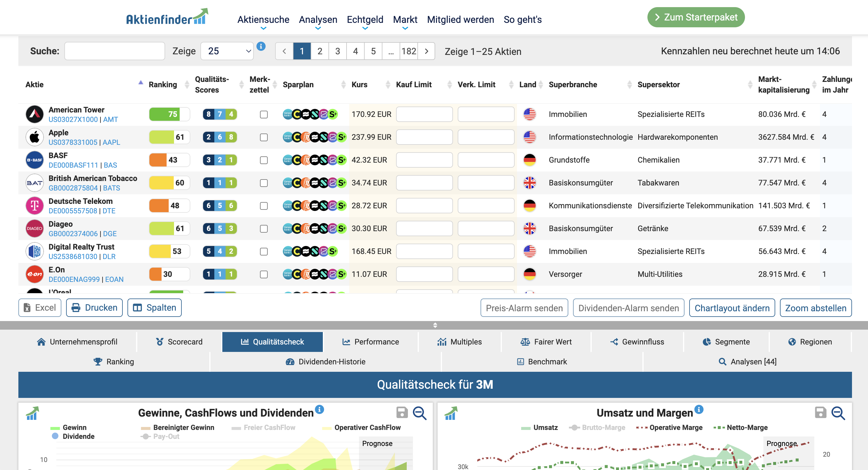Switch to the Performance tab

[370, 342]
